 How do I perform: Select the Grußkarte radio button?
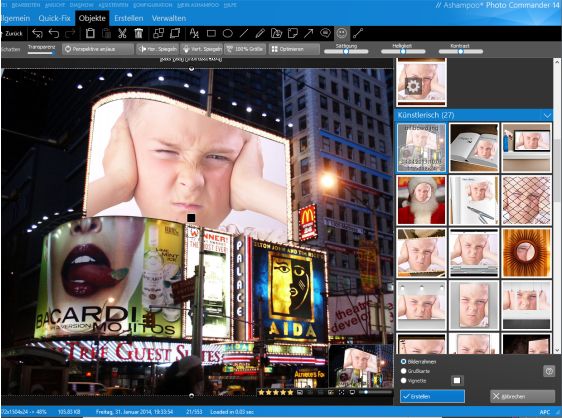[404, 371]
